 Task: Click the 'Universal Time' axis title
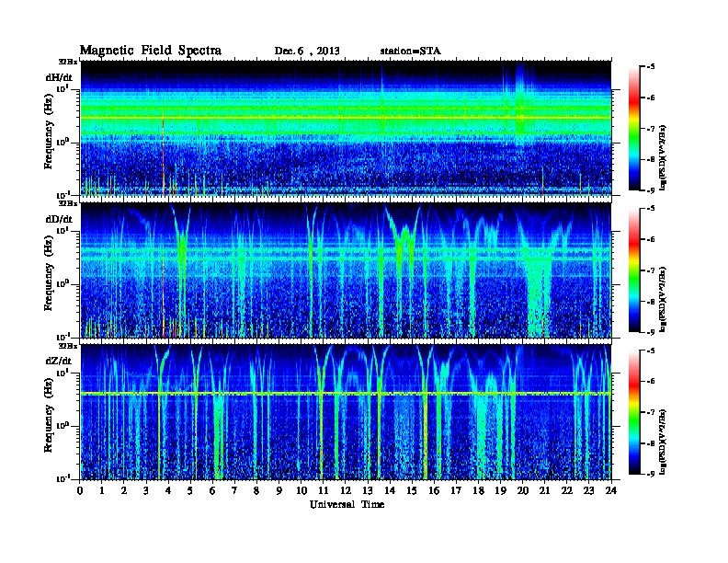(347, 504)
